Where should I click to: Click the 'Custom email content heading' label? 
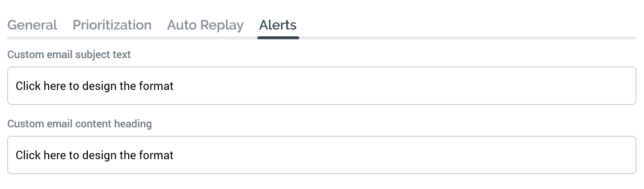pos(79,124)
